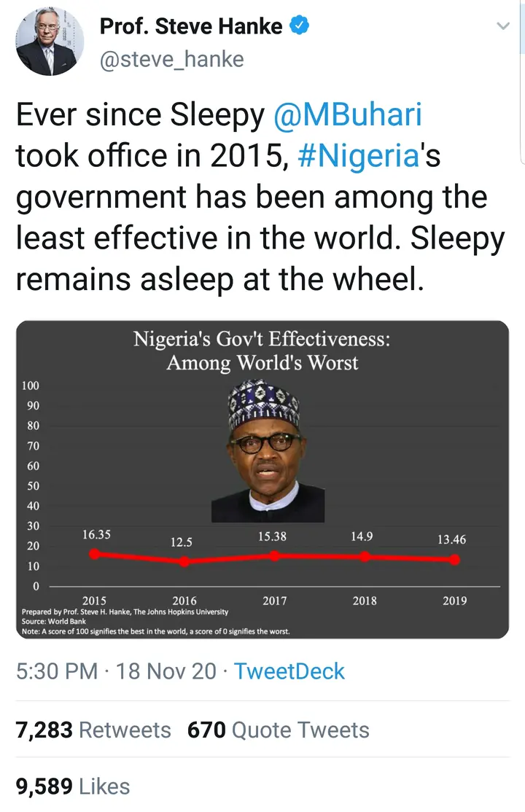525x812 pixels.
Task: Click the chart title "Nigeria's Gov't Effectiveness"
Action: click(x=262, y=340)
